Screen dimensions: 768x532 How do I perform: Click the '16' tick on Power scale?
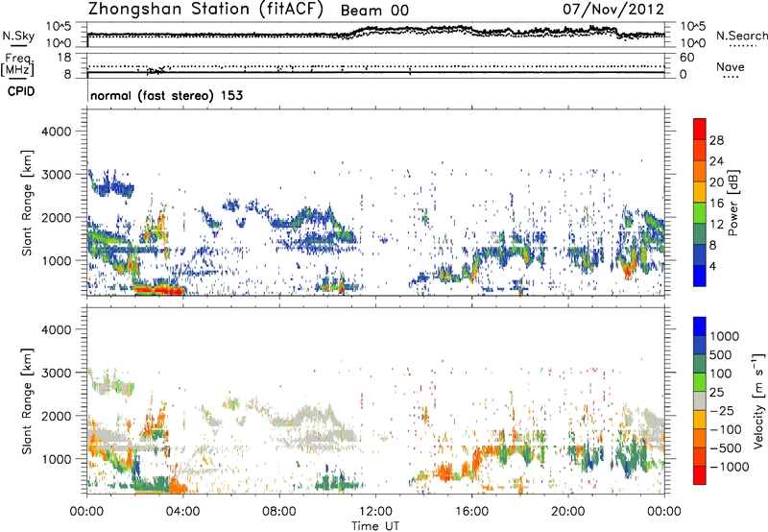tap(716, 204)
